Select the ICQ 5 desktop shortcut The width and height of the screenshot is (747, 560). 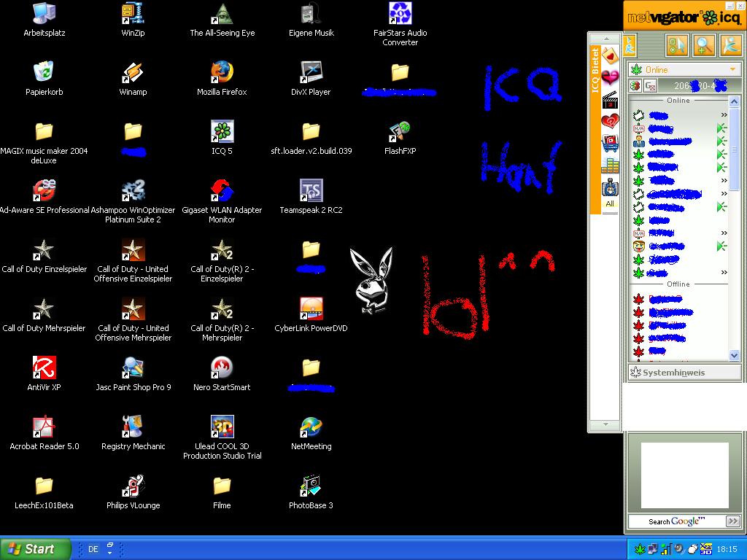click(222, 138)
